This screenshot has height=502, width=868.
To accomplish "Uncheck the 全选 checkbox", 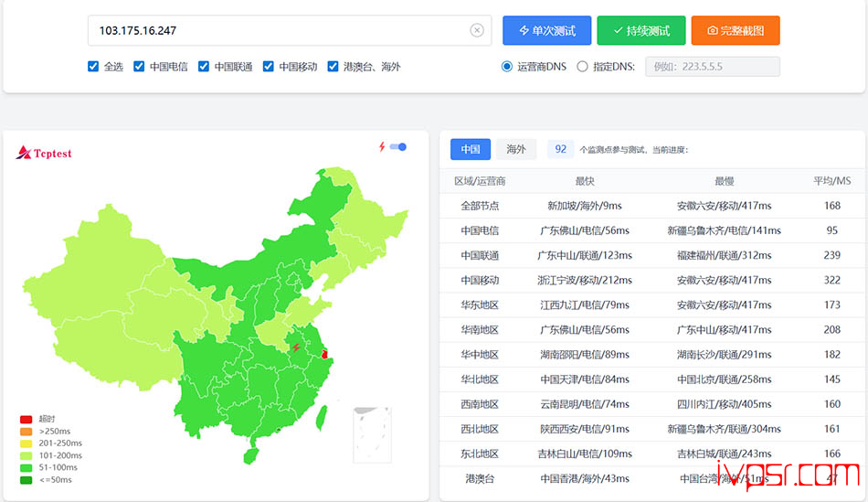I will (x=93, y=67).
